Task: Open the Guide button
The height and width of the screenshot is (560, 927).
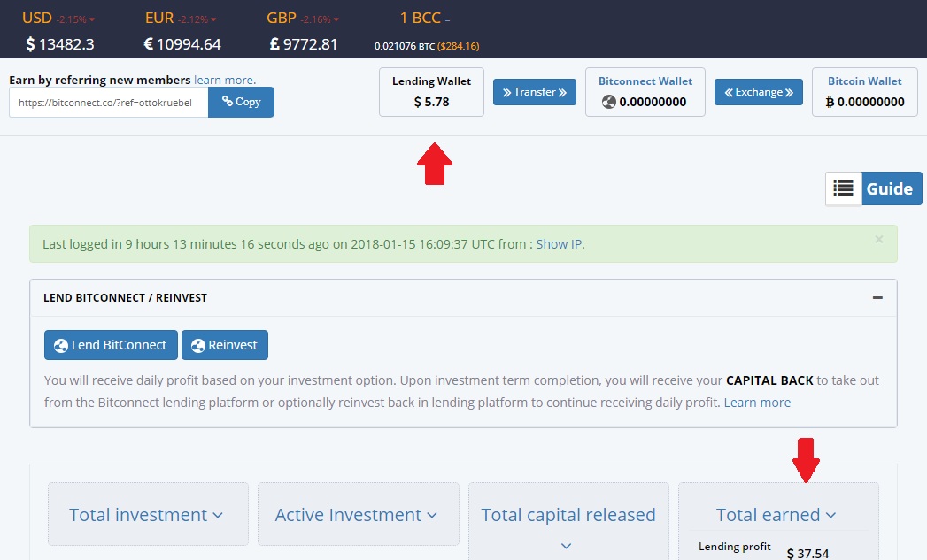Action: pos(892,188)
